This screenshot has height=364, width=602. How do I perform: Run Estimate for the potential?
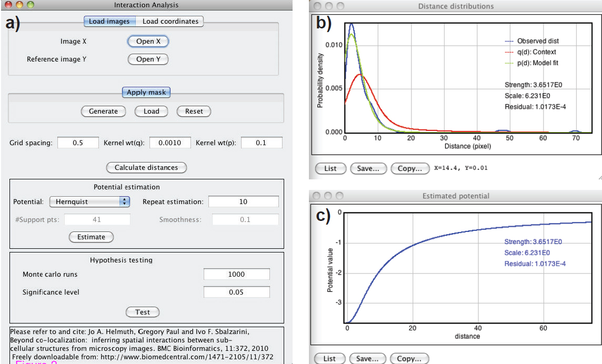(x=91, y=237)
